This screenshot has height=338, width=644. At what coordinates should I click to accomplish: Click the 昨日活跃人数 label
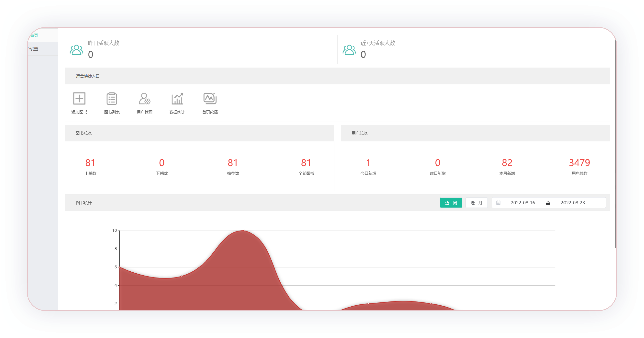(104, 43)
